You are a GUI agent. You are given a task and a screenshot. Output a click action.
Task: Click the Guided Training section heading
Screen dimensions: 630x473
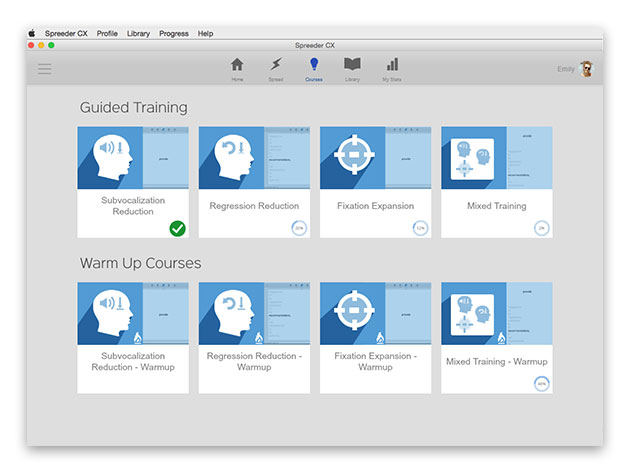[134, 108]
